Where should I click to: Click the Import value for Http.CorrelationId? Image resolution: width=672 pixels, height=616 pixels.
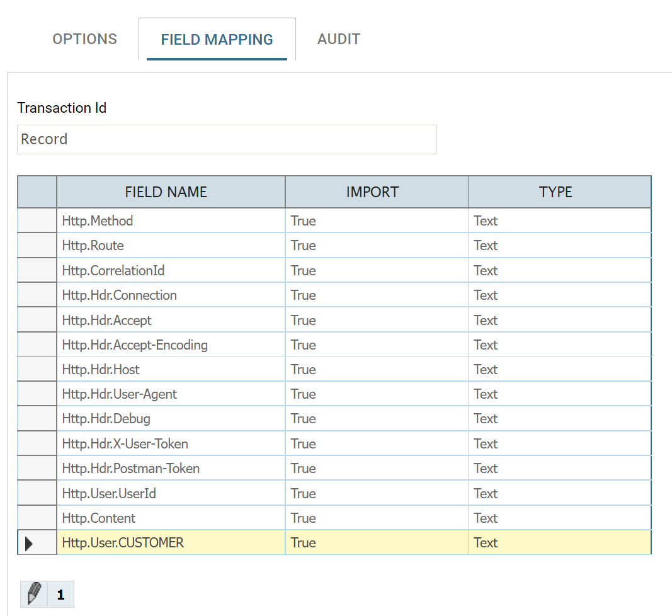coord(377,271)
